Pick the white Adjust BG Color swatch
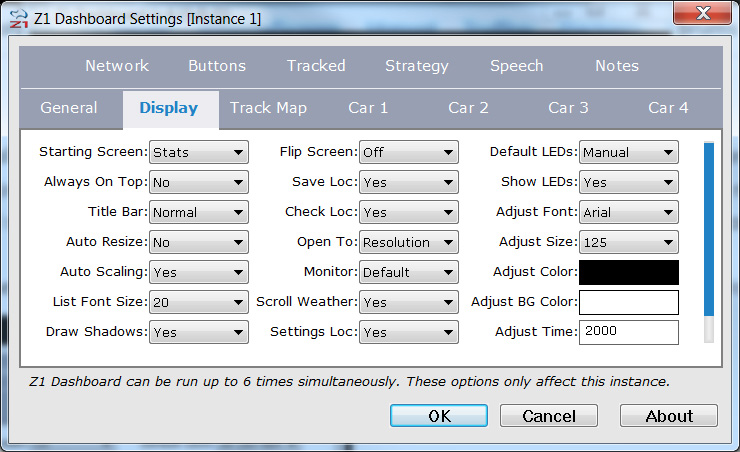Viewport: 740px width, 452px height. point(629,302)
